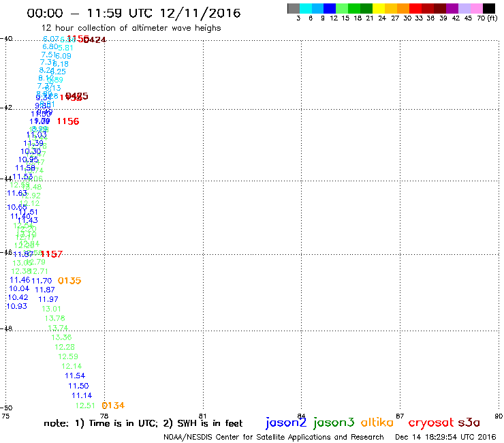Click the wave height value '10.04'
The image size is (504, 443).
pos(19,288)
